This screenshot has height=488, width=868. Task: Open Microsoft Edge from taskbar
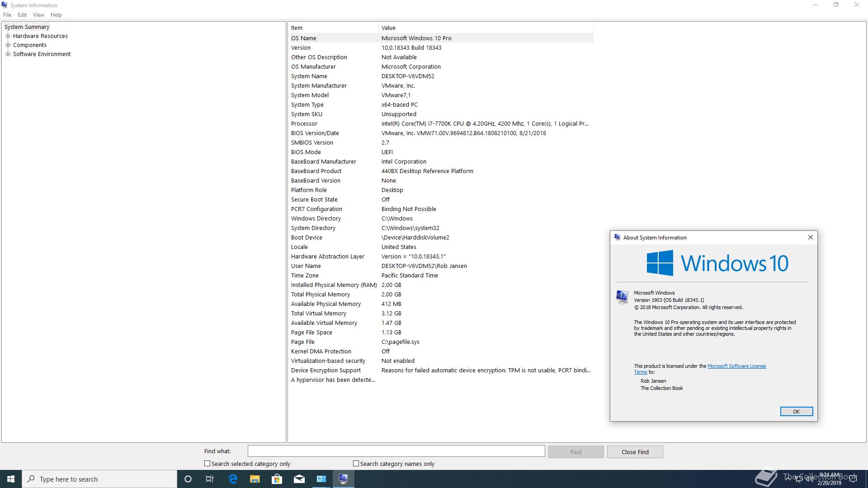233,479
